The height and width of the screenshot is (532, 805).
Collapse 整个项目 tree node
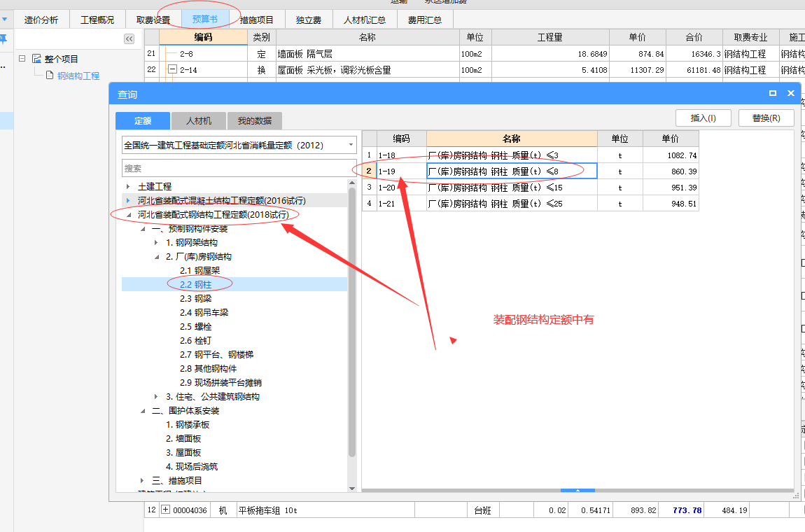(x=22, y=59)
